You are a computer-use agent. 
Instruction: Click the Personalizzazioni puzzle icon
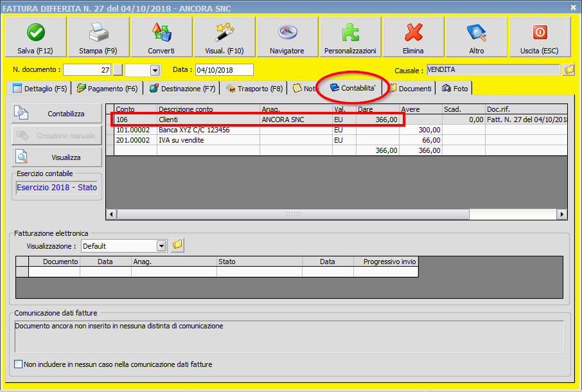click(x=350, y=36)
